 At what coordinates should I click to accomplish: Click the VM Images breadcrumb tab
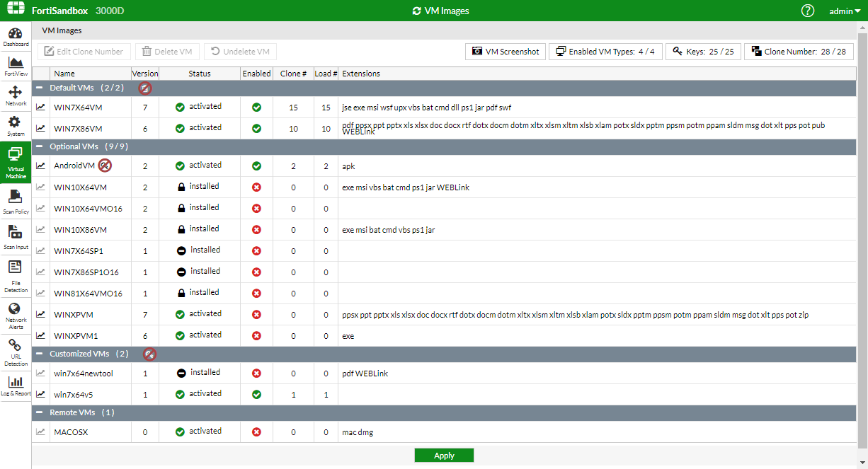click(x=62, y=30)
